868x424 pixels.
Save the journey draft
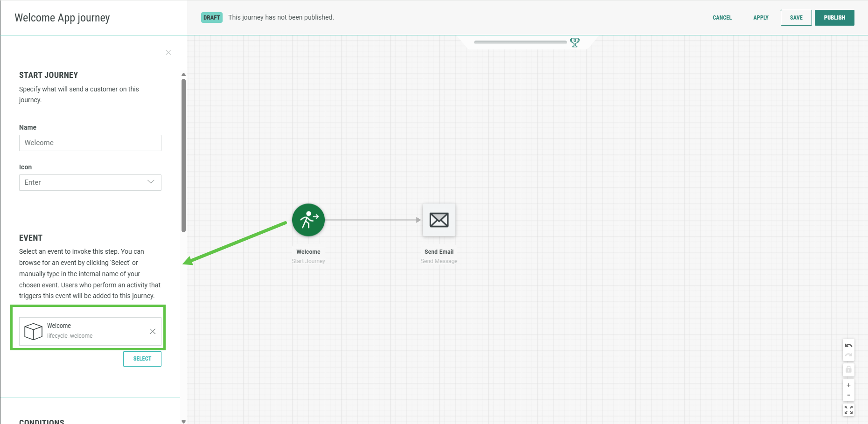coord(796,18)
